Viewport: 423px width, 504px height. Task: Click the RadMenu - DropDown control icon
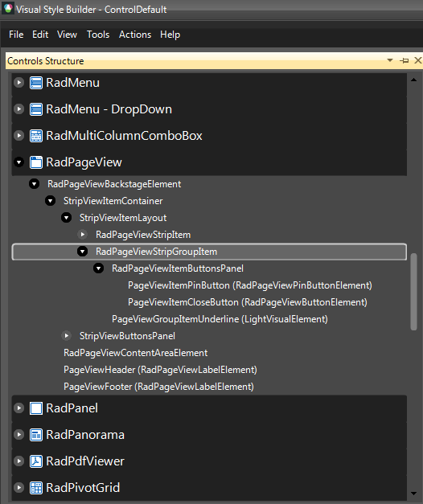point(36,109)
